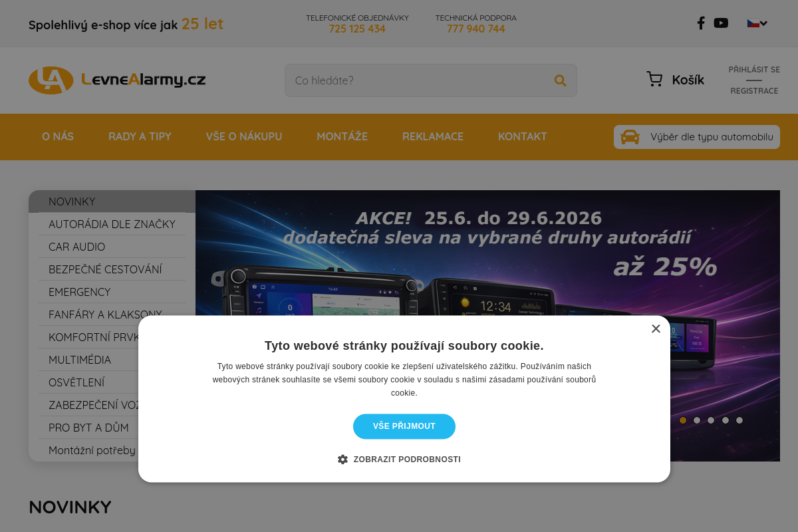Select Autorádia dle značky category
Screen dimensions: 798x532
112,224
